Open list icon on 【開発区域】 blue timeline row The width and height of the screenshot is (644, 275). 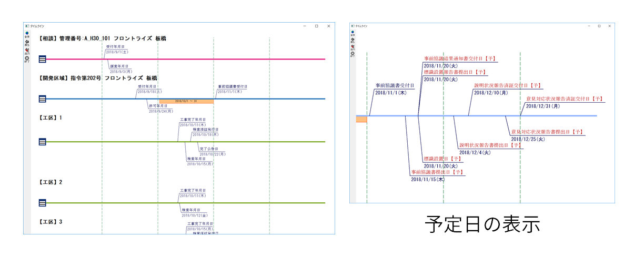[43, 99]
